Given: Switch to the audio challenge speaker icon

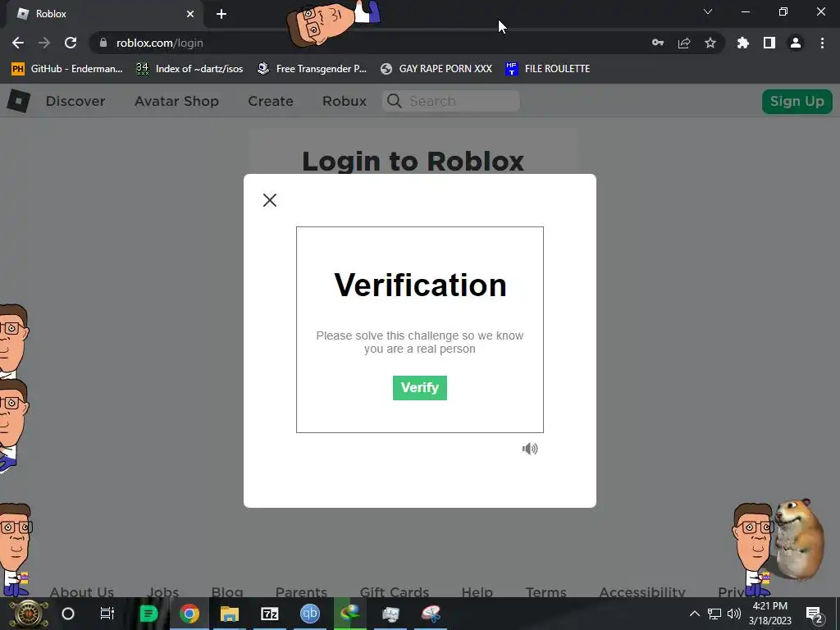Looking at the screenshot, I should click(530, 449).
